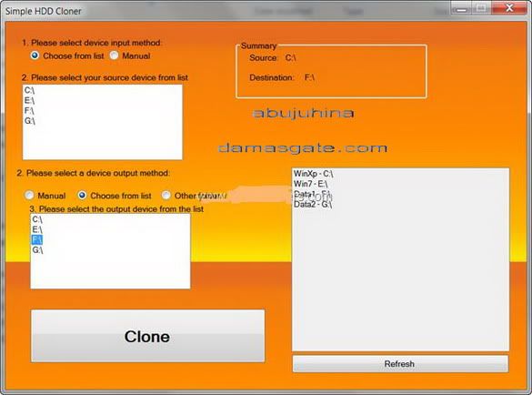Minimize the Simple HDD Cloner window
The height and width of the screenshot is (395, 532).
pos(461,8)
